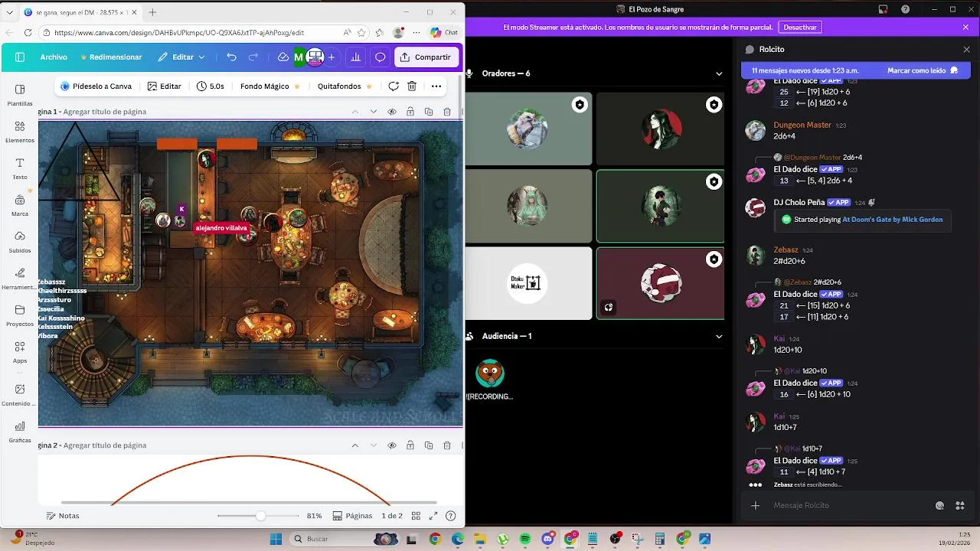Screen dimensions: 980x551
Task: Toggle the Páginas thumbnail view
Action: point(352,516)
